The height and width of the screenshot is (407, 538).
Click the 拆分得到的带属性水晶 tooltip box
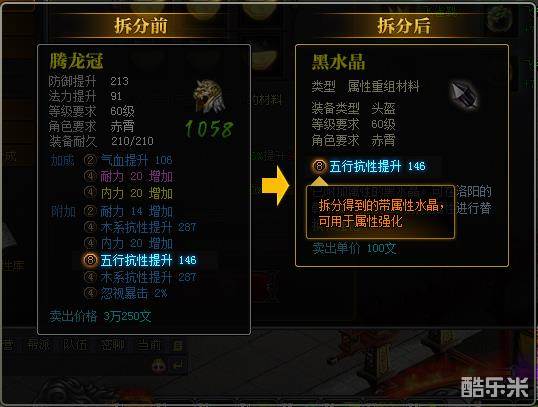pyautogui.click(x=381, y=212)
